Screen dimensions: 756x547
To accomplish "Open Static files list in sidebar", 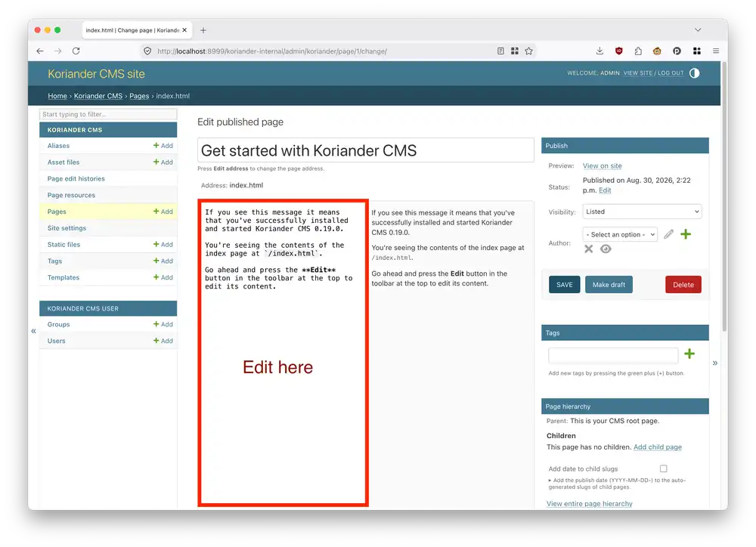I will pyautogui.click(x=64, y=245).
